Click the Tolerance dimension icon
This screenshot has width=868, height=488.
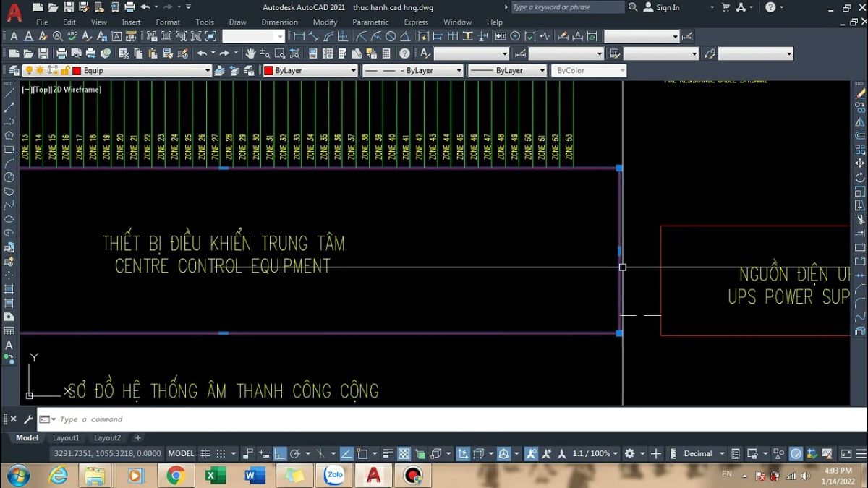pos(501,36)
